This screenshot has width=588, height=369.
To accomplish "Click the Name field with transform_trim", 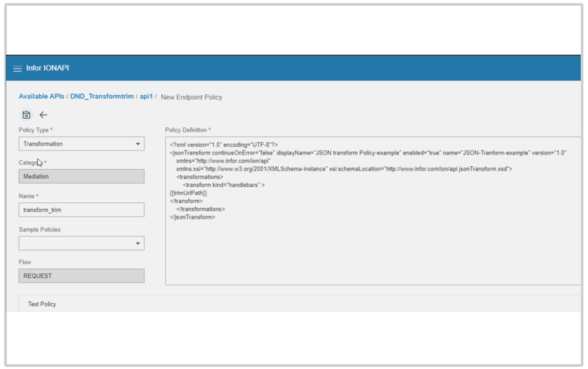I will coord(81,210).
